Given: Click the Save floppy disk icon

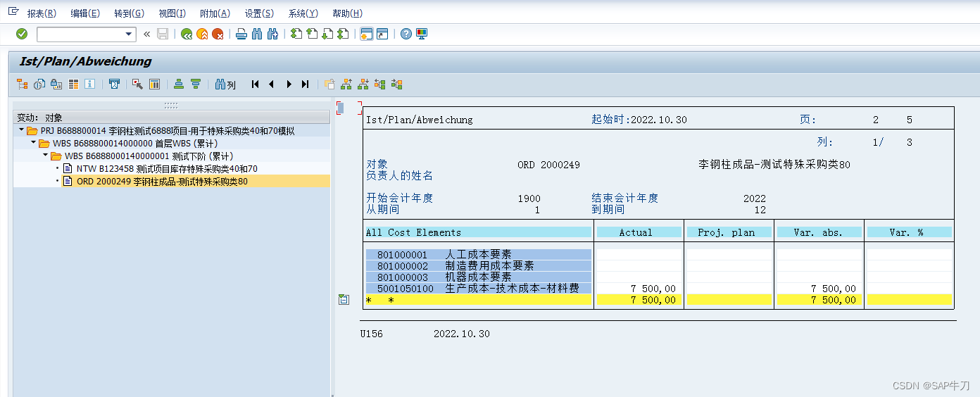Looking at the screenshot, I should 163,34.
